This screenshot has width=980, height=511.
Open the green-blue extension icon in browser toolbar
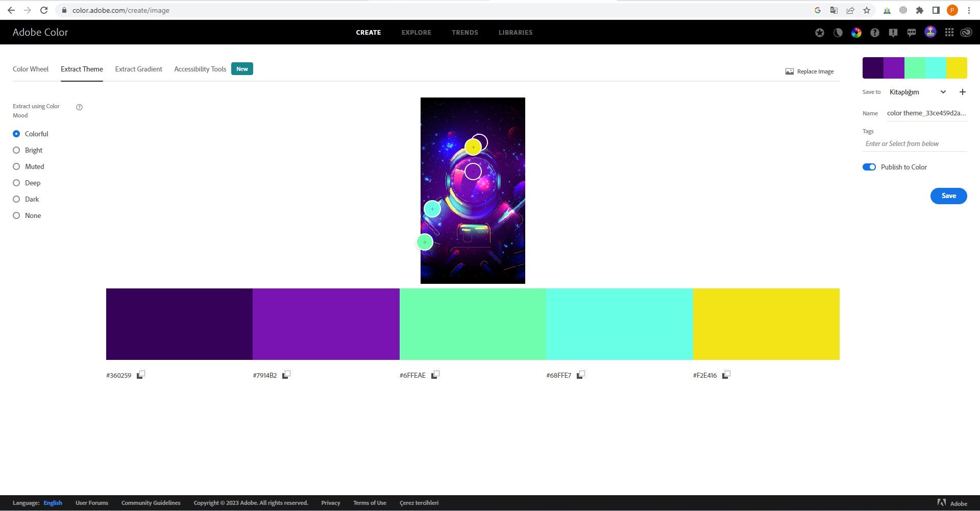[x=887, y=10]
